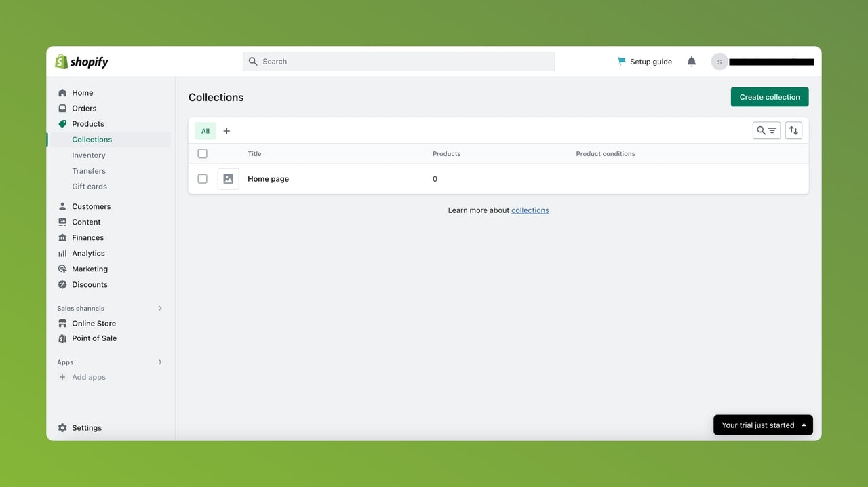Click the Product conditions column header
Screen dimensions: 868x487
[606, 154]
